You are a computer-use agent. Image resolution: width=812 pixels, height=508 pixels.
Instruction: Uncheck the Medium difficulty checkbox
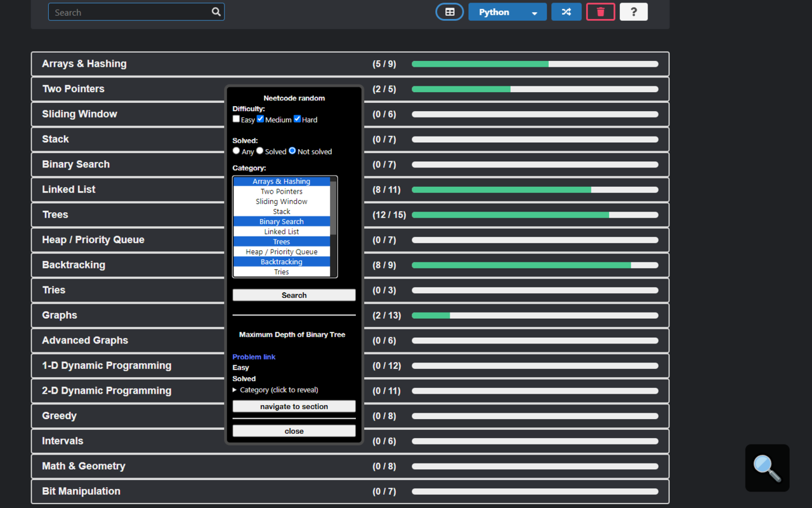pyautogui.click(x=261, y=119)
